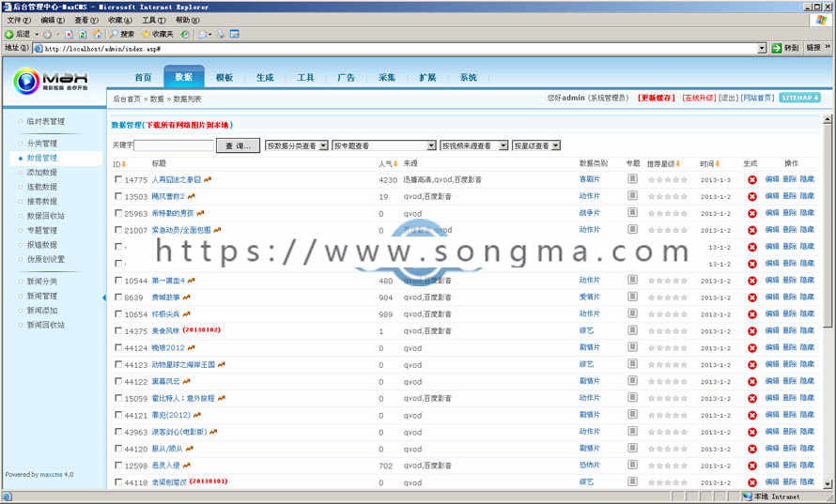The image size is (836, 504).
Task: Open the 按视频来源查看 dropdown
Action: point(474,145)
